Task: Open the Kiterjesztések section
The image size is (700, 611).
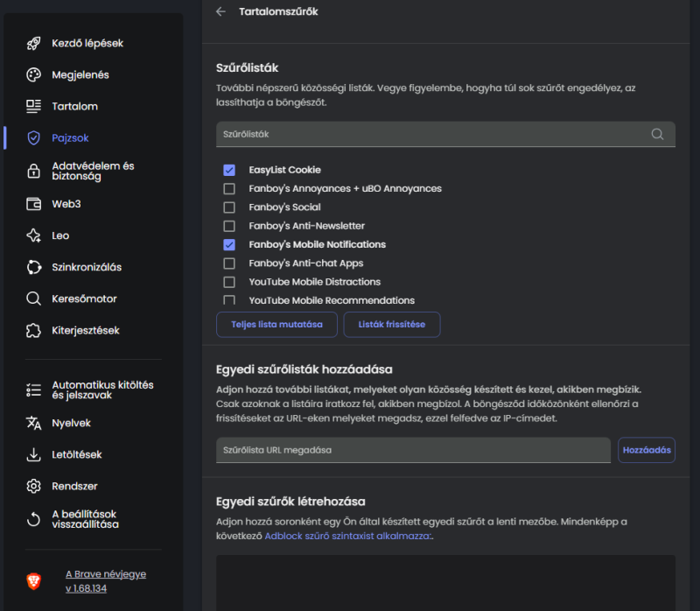Action: point(85,331)
